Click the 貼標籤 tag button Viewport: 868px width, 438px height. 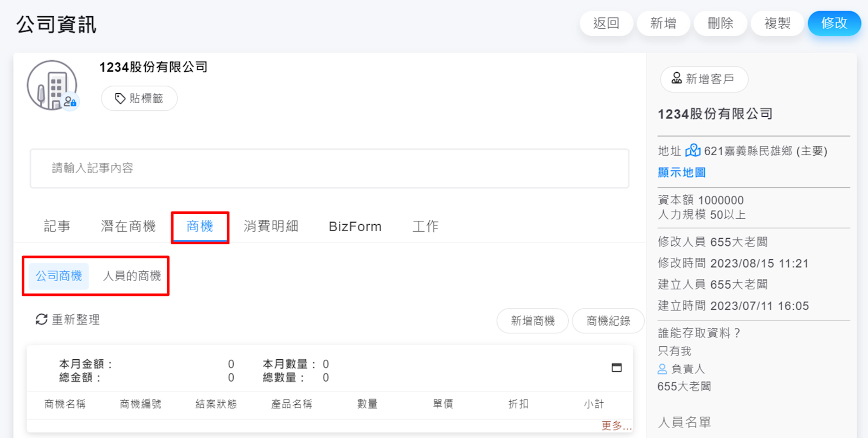[139, 98]
